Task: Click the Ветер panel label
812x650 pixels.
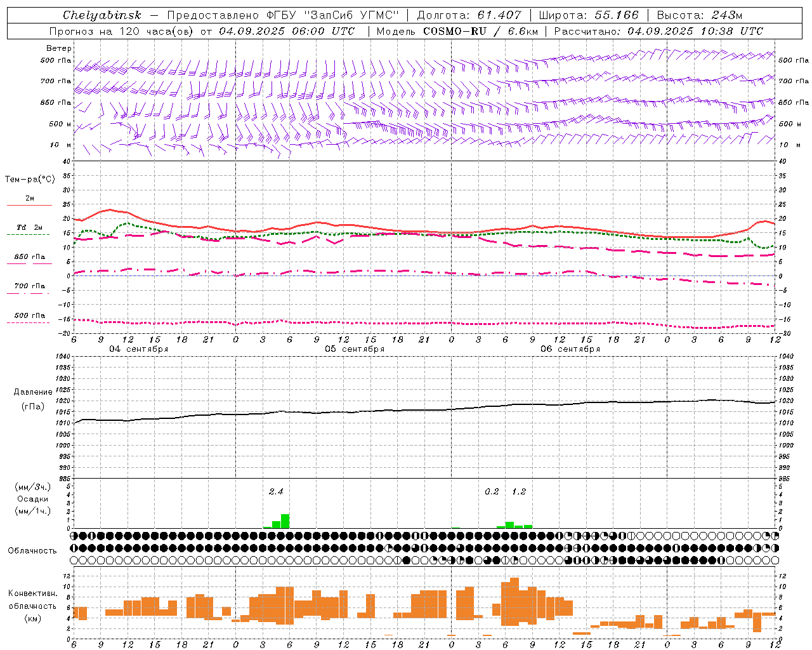Action: [x=59, y=48]
